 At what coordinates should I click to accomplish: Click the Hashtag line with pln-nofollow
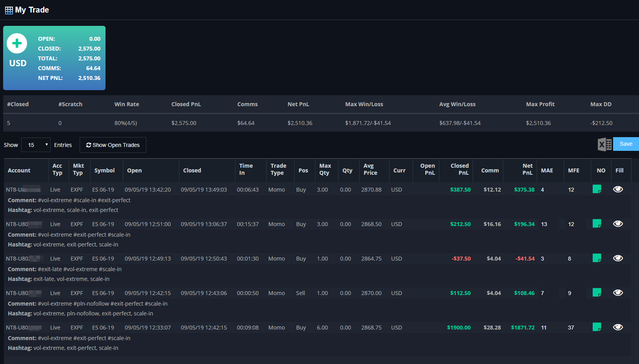click(x=80, y=313)
